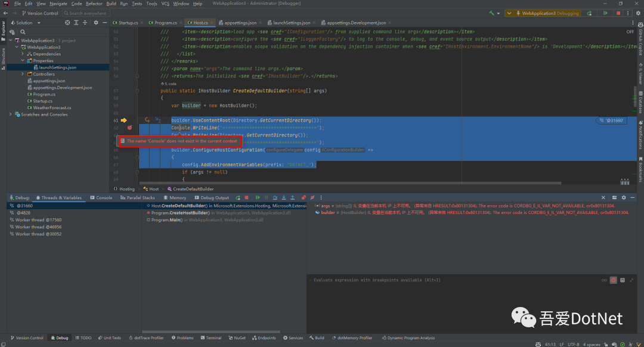Open the Memory debug tab
Viewport: 644px width, 347px height.
pos(175,197)
